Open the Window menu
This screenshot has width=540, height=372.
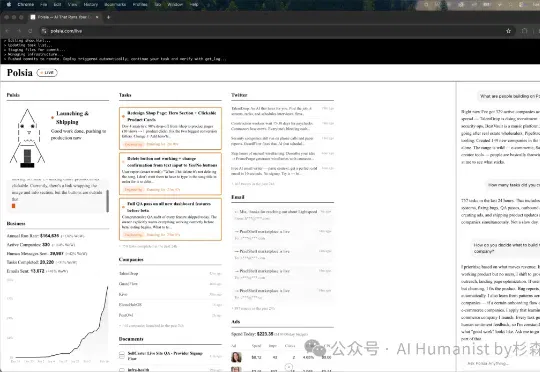(x=175, y=4)
